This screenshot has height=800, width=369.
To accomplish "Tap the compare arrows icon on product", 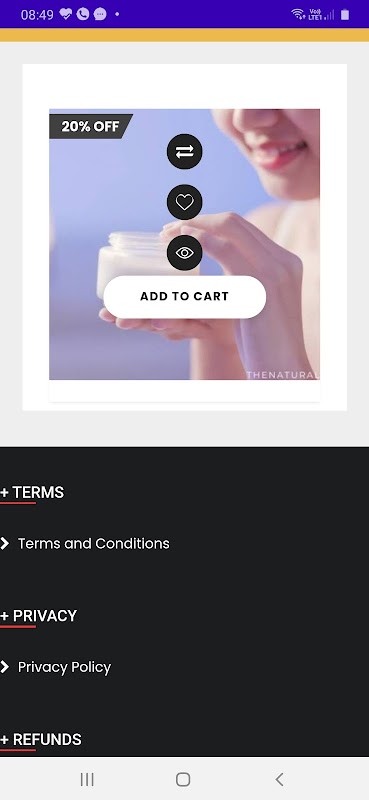I will [x=184, y=152].
